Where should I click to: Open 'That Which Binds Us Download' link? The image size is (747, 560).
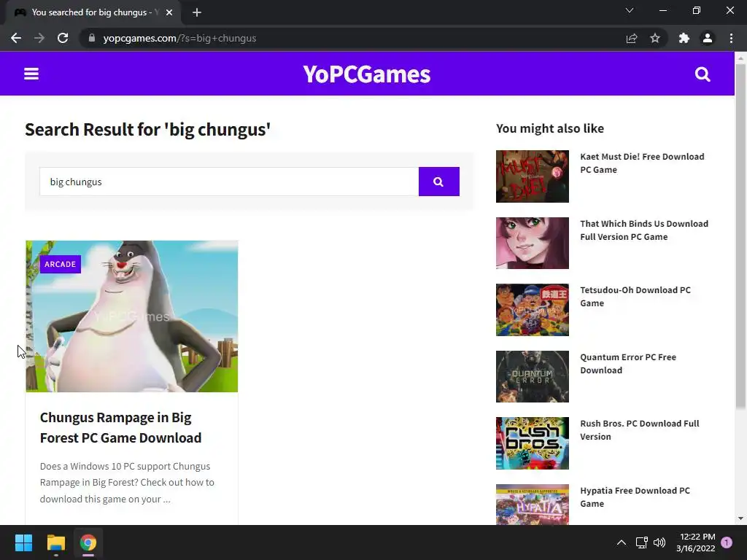tap(644, 230)
